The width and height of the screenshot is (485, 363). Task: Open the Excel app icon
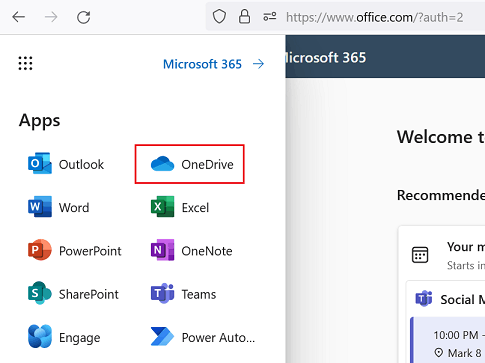[x=162, y=207]
